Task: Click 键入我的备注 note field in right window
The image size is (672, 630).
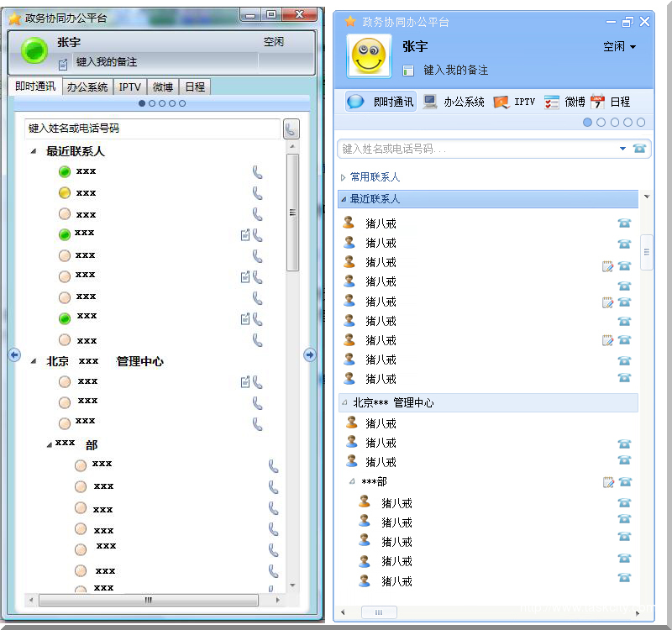Action: pos(455,71)
